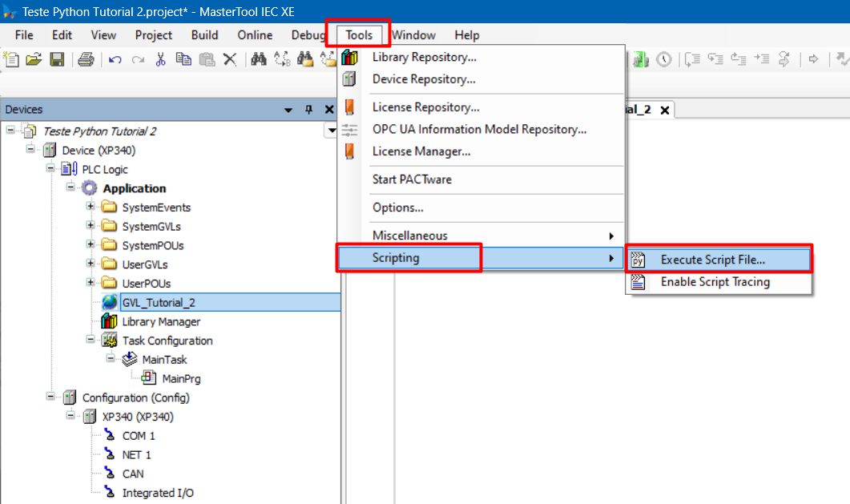Image resolution: width=850 pixels, height=504 pixels.
Task: Open Library Repository from Tools menu
Action: pyautogui.click(x=424, y=58)
